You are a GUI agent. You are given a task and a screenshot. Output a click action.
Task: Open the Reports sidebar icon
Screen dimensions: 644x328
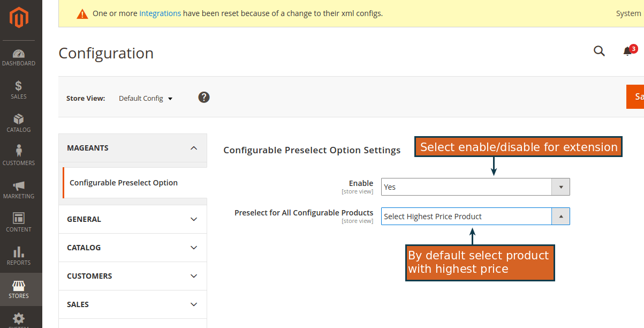click(19, 255)
